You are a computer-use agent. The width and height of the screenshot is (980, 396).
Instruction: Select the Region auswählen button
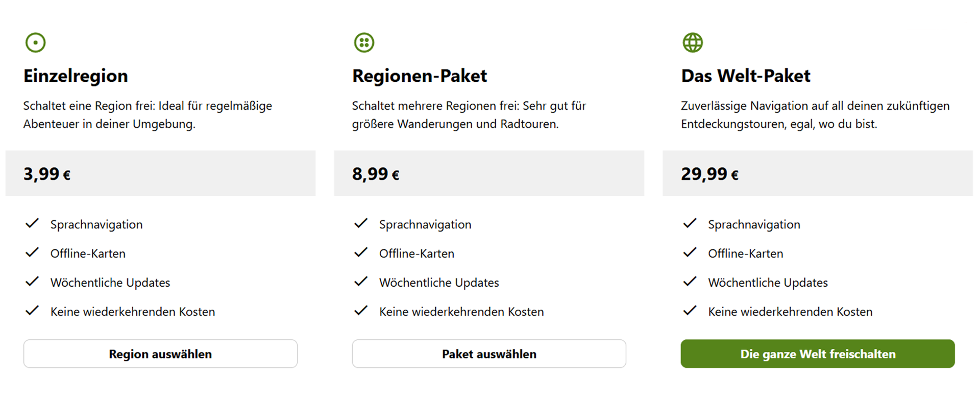[160, 354]
